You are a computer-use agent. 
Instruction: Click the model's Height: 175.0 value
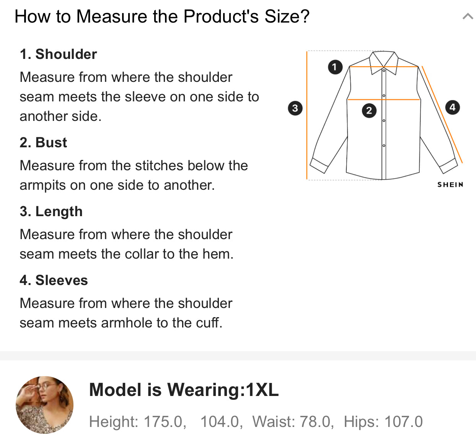coord(137,422)
